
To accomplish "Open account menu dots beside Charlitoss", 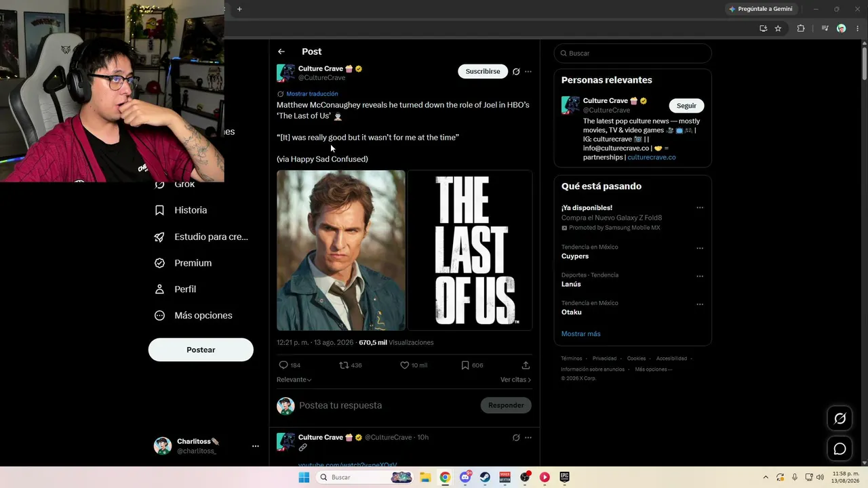I will [x=256, y=446].
